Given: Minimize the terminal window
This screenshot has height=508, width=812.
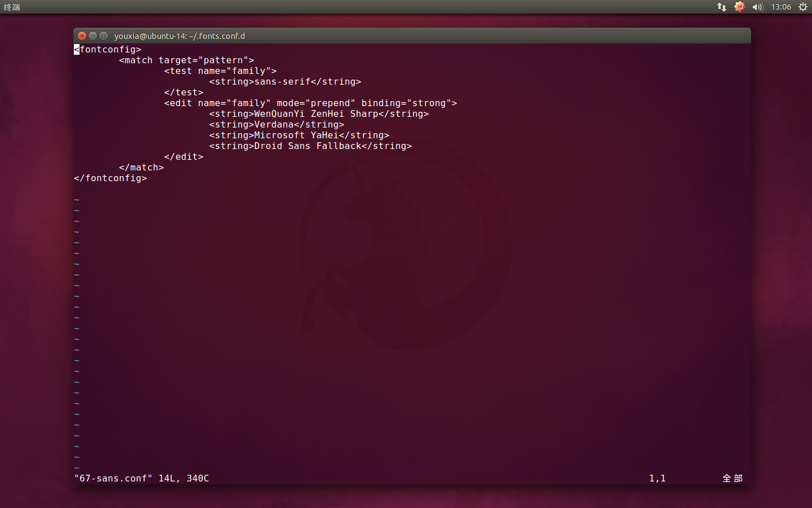Looking at the screenshot, I should [92, 36].
